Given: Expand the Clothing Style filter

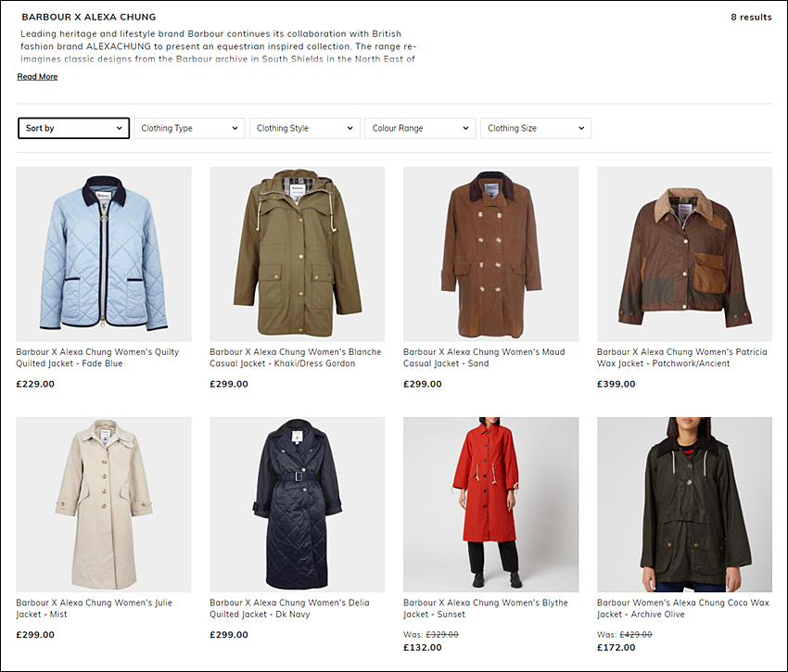Looking at the screenshot, I should pyautogui.click(x=305, y=128).
